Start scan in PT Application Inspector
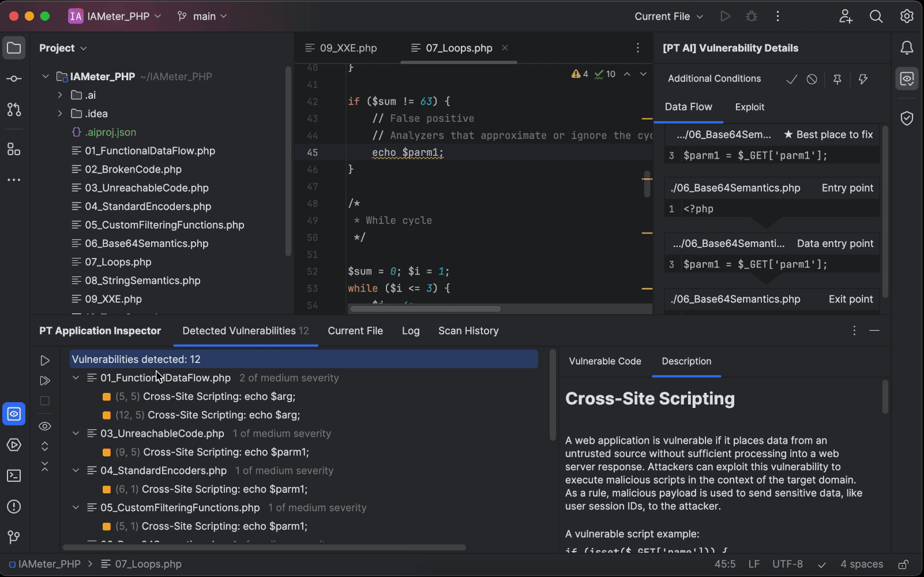The width and height of the screenshot is (924, 577). pyautogui.click(x=45, y=361)
